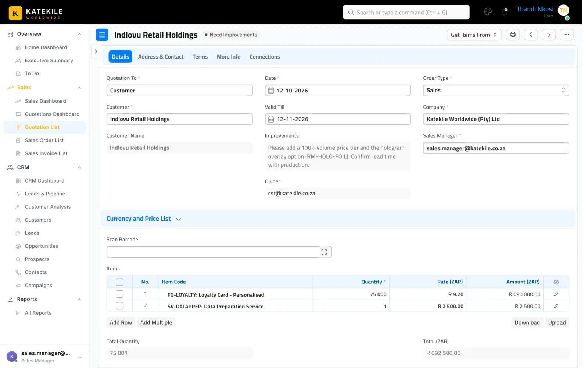Open the theme palette icon
The image size is (588, 368).
488,12
